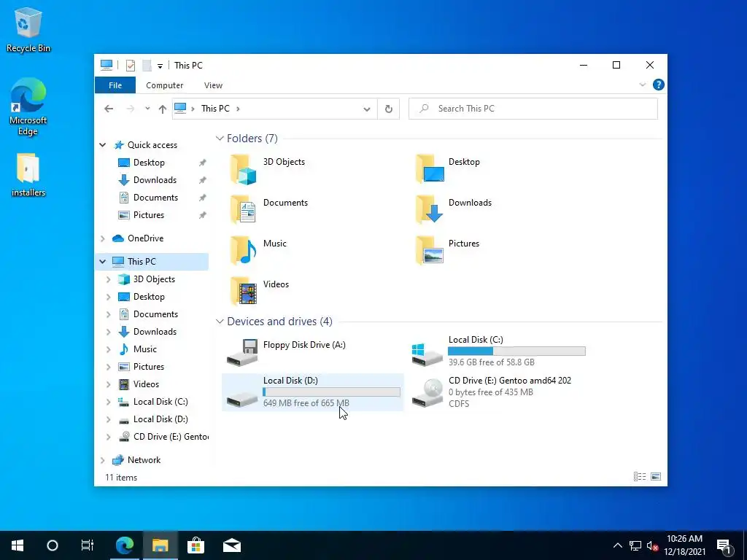Expand 3D Objects in the navigation tree
Screen dimensions: 747x560
(x=109, y=279)
